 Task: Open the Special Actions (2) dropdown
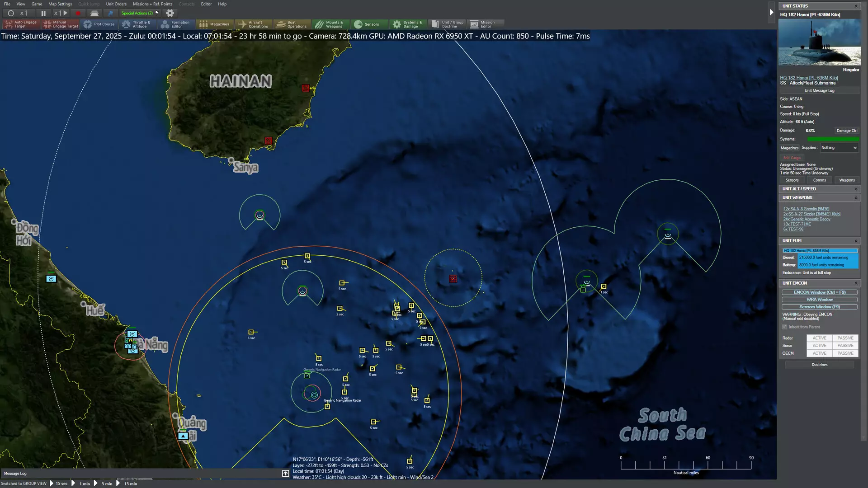pyautogui.click(x=140, y=13)
